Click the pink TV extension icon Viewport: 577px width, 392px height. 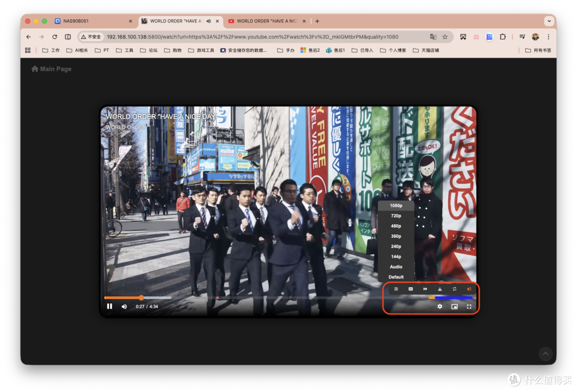[476, 37]
